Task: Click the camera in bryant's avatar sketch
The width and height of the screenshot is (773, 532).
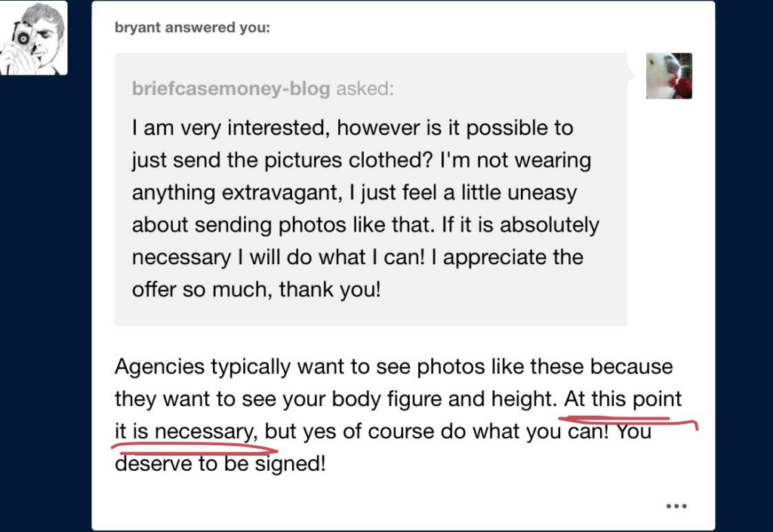Action: 22,37
